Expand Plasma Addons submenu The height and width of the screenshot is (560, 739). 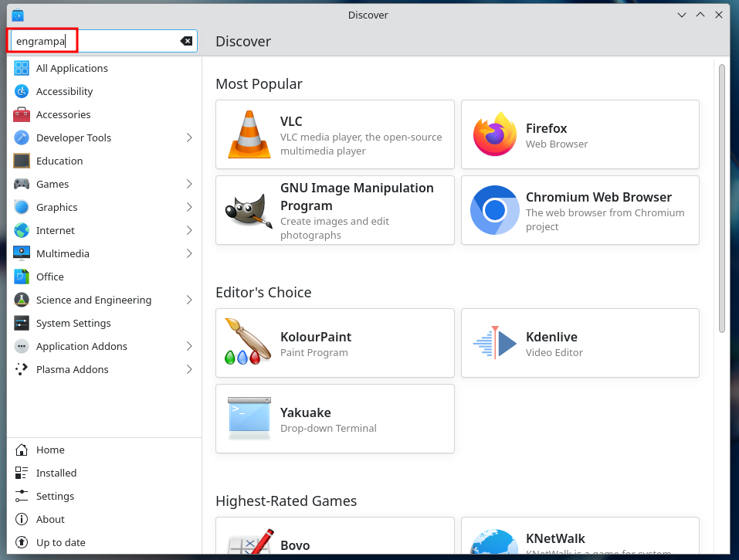pos(189,369)
